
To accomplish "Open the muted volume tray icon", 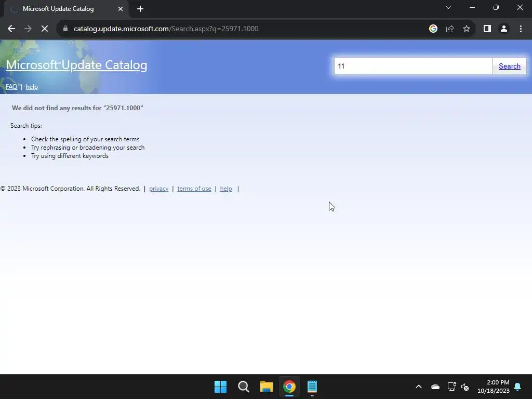I will (x=465, y=387).
